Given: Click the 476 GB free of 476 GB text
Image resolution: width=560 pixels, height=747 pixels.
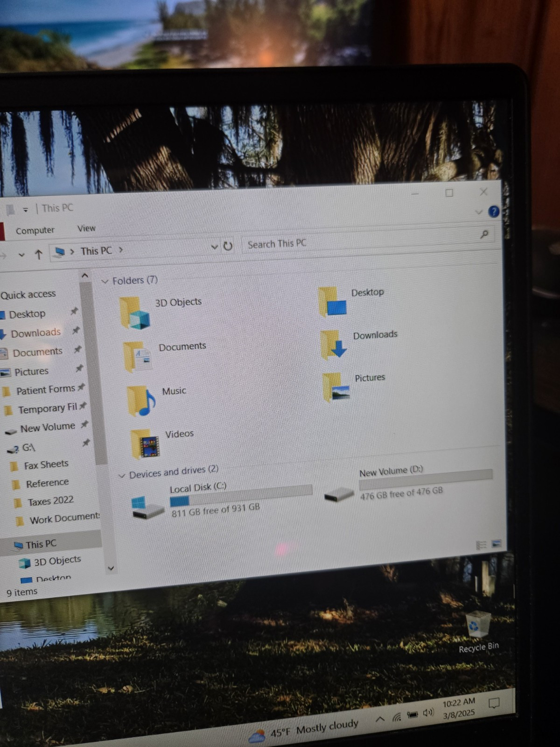Looking at the screenshot, I should click(x=401, y=493).
